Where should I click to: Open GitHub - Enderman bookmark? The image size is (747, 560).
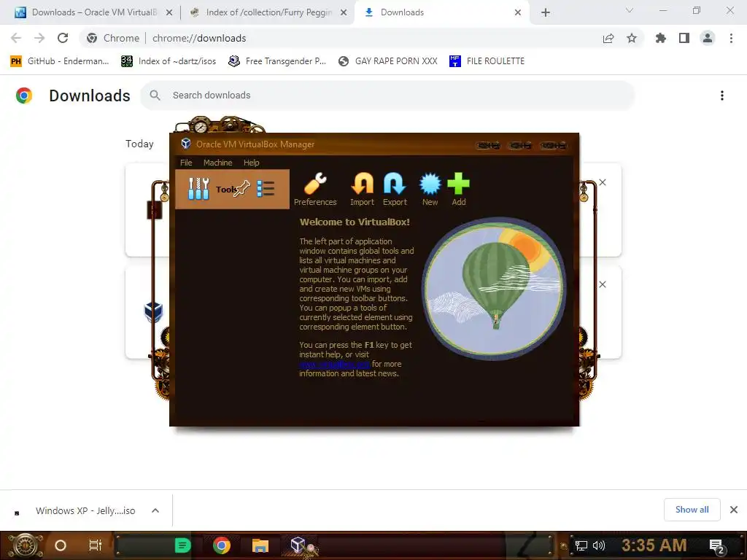[60, 61]
